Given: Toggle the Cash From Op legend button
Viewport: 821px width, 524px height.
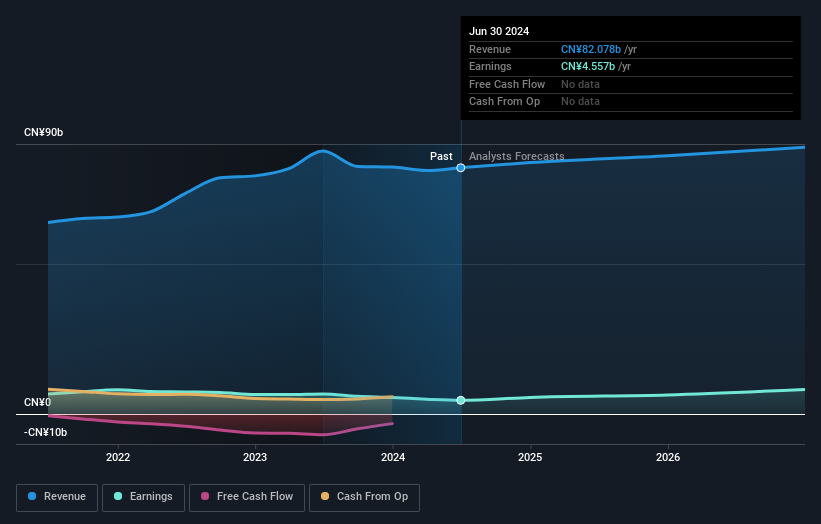Looking at the screenshot, I should (x=364, y=497).
